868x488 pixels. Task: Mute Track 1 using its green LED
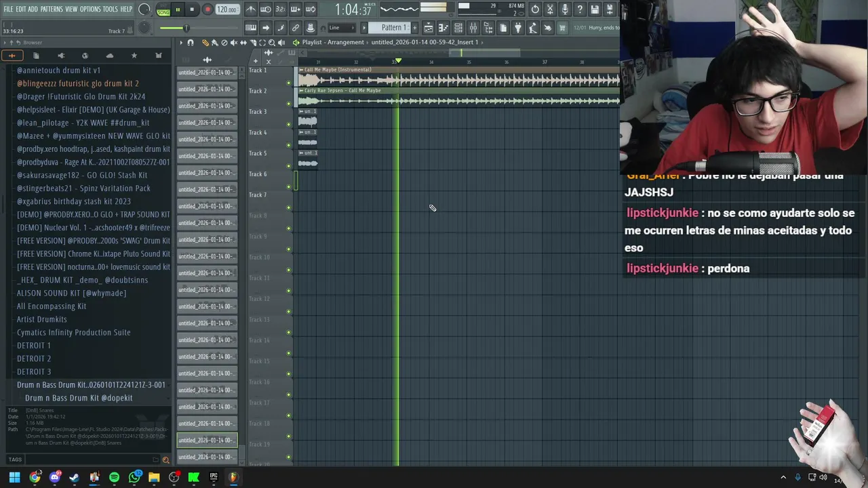(x=288, y=83)
